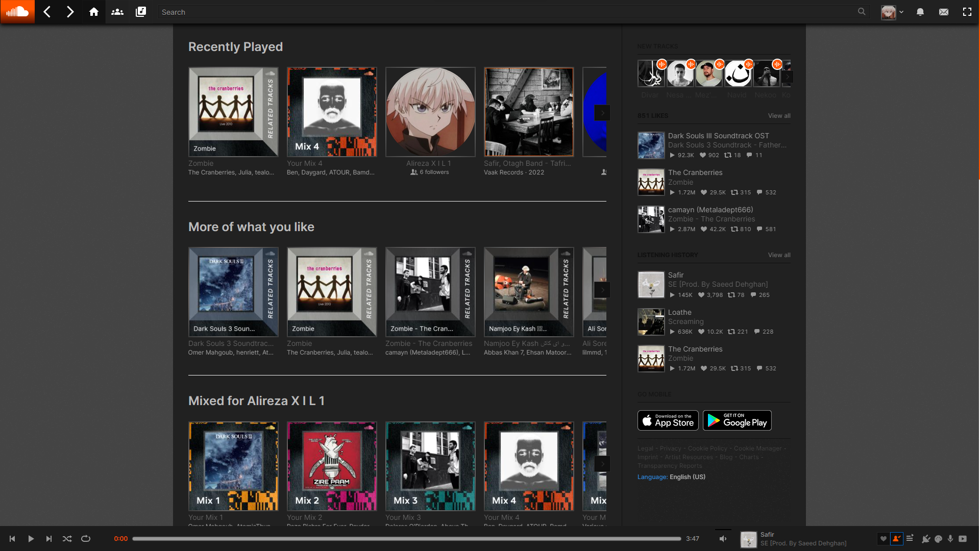The width and height of the screenshot is (980, 551).
Task: Click View all next to 851 Likes
Action: point(779,116)
